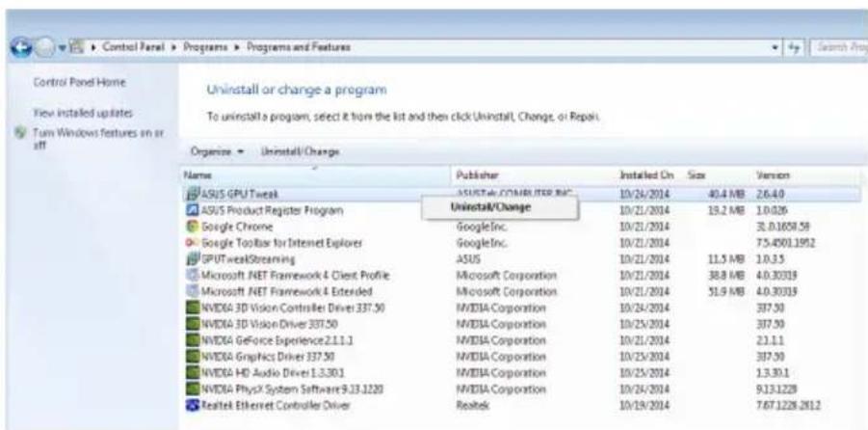Select NVIDIA PhysX System Software 9.13.1220

292,389
